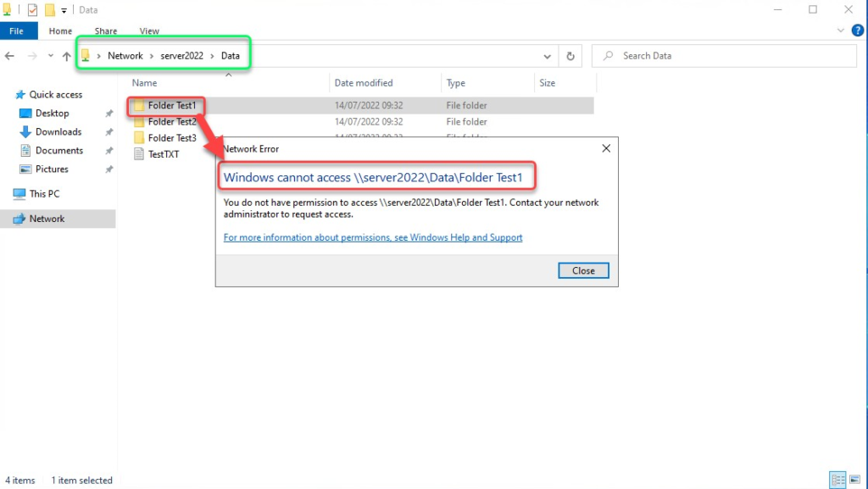
Task: Select Folder Test1 in file list
Action: tap(171, 105)
